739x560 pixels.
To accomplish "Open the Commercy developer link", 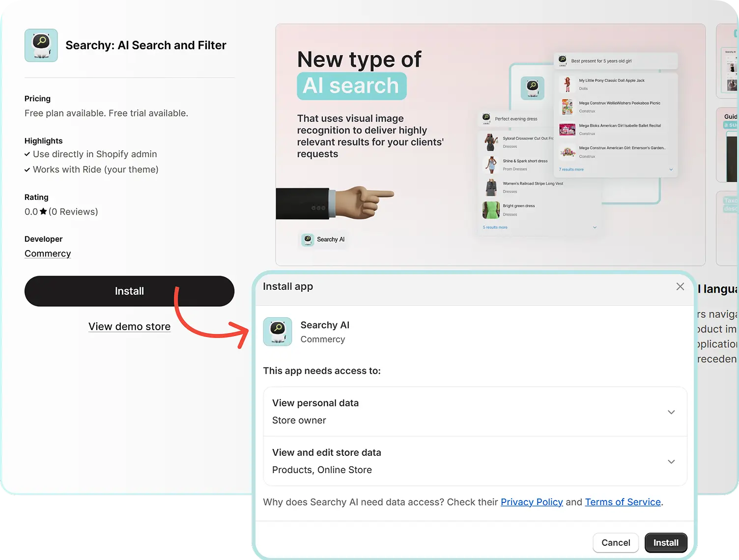I will 47,253.
